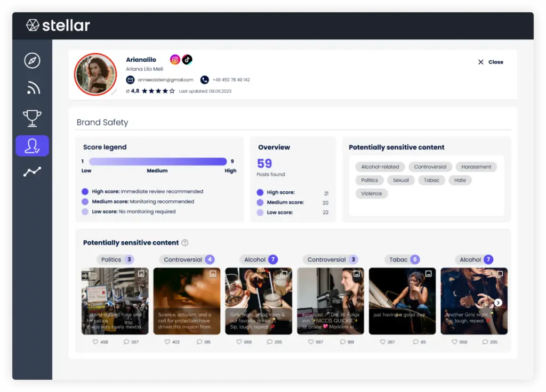Open the Discover compass icon in the sidebar
This screenshot has width=546, height=392.
coord(32,60)
